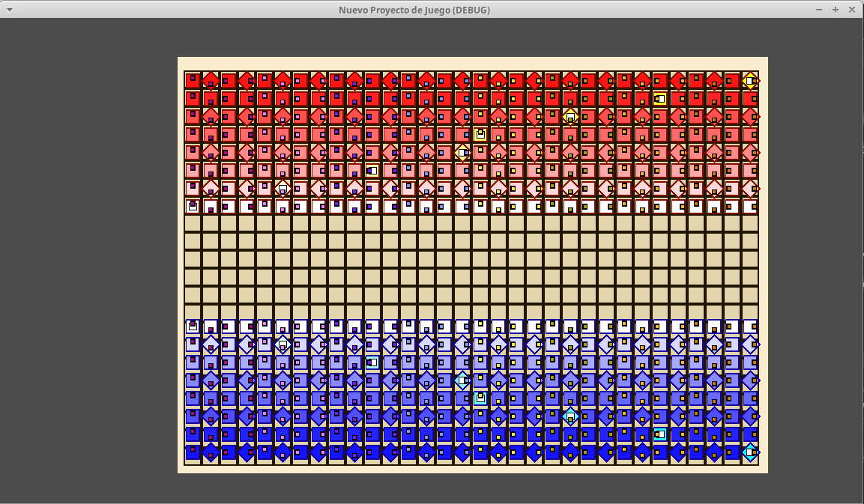
Task: Maximize the game debug window
Action: coord(836,10)
